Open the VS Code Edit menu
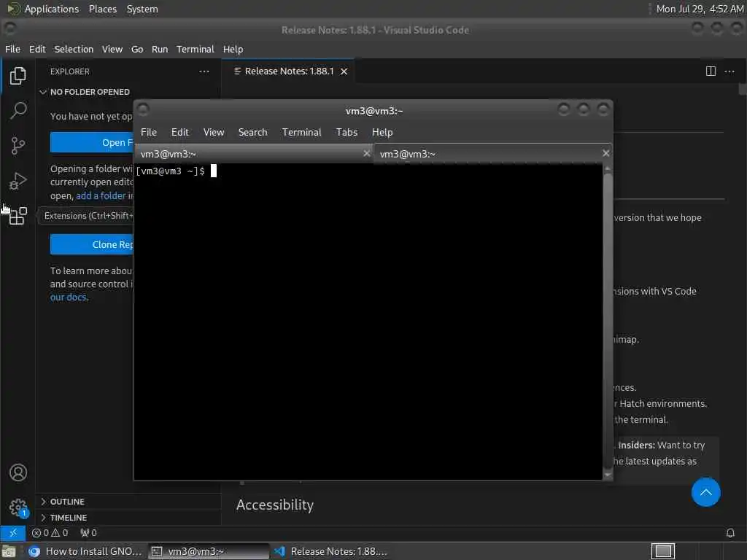747x560 pixels. (x=37, y=49)
